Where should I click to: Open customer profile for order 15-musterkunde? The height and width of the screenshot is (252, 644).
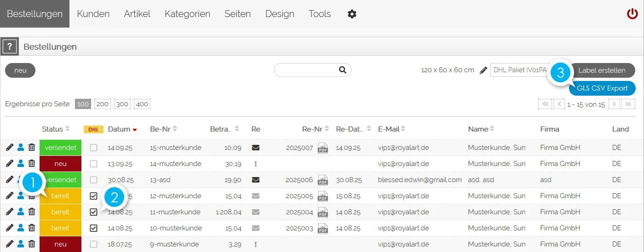point(21,148)
